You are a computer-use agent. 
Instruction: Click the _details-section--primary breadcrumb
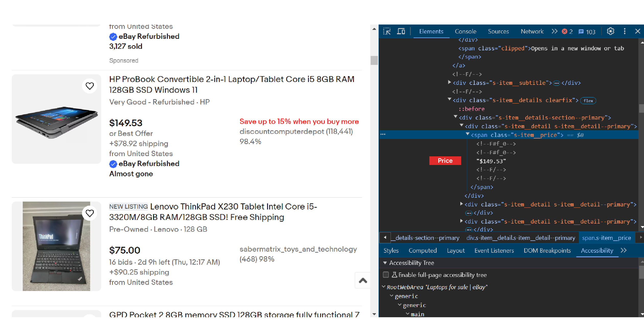point(425,238)
